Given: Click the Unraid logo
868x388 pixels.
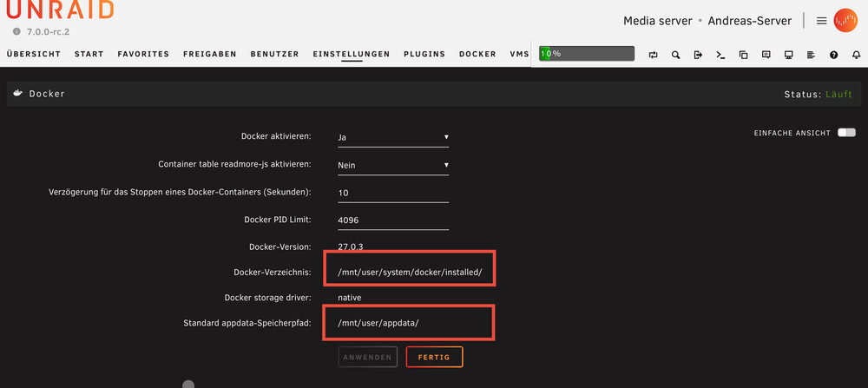Looking at the screenshot, I should pos(60,9).
